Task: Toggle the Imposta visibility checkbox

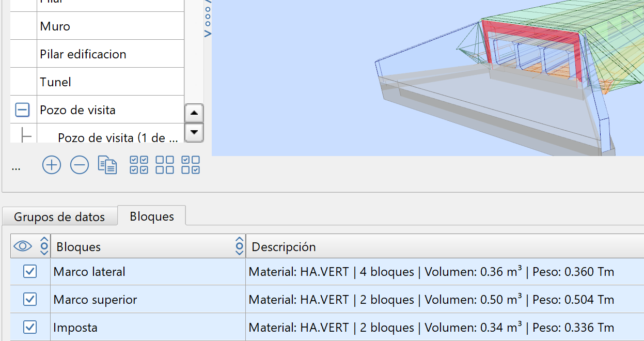Action: pos(30,327)
